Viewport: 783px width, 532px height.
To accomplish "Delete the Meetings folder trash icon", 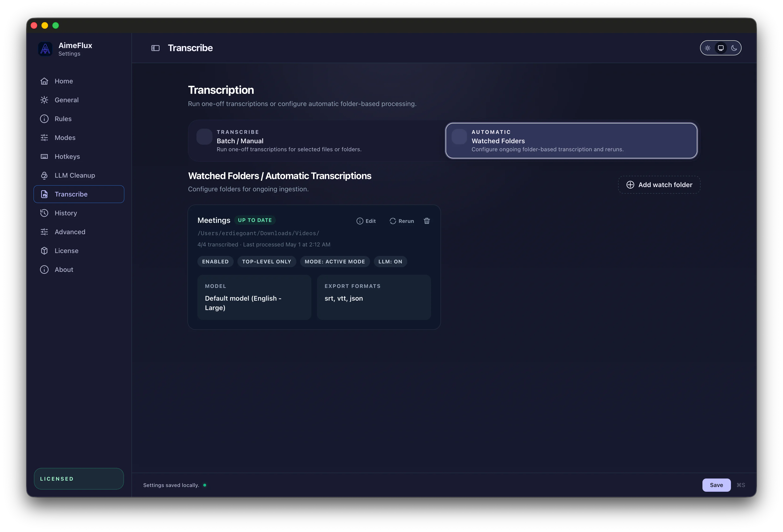I will pyautogui.click(x=427, y=221).
